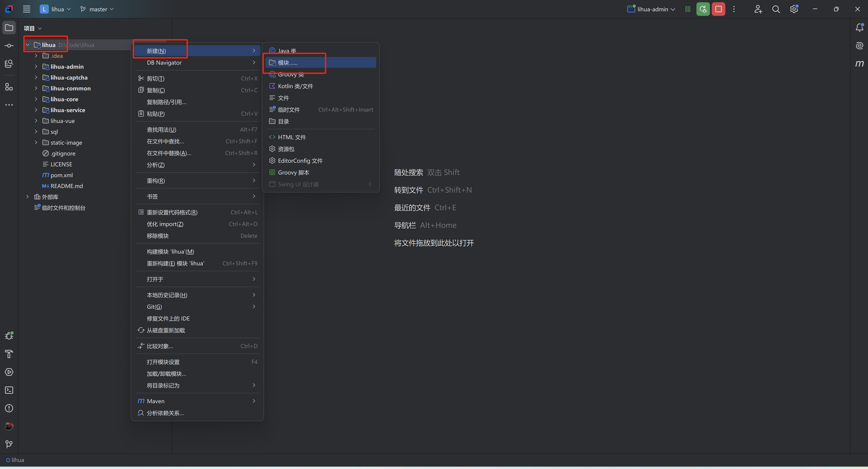
Task: Open the Commit tool window icon
Action: (x=9, y=45)
